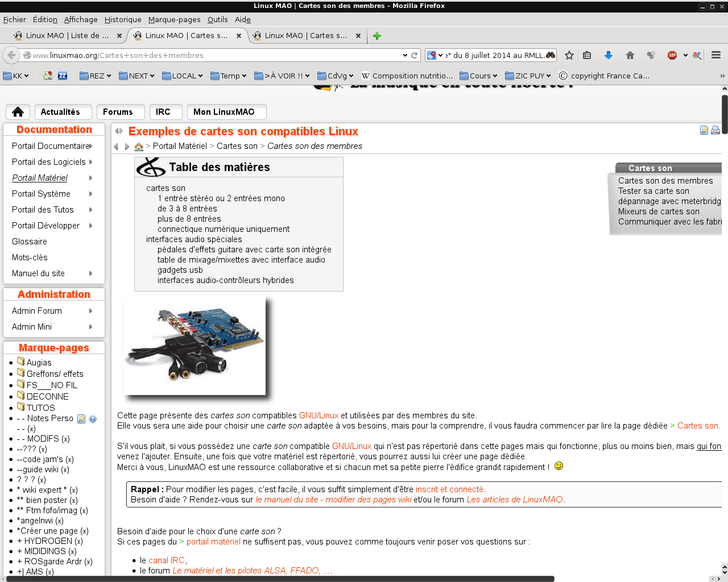The image size is (728, 582).
Task: Open Glossaire in the Documentation menu
Action: (30, 242)
